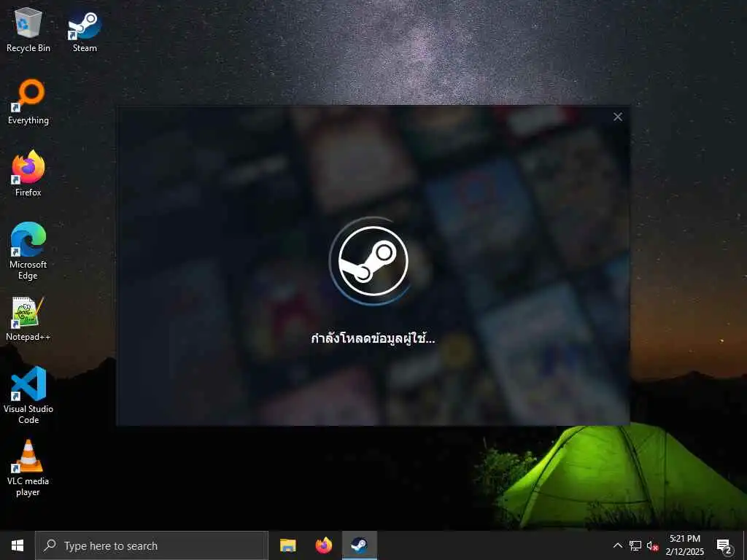
Task: Open the notification center icon
Action: pyautogui.click(x=724, y=545)
